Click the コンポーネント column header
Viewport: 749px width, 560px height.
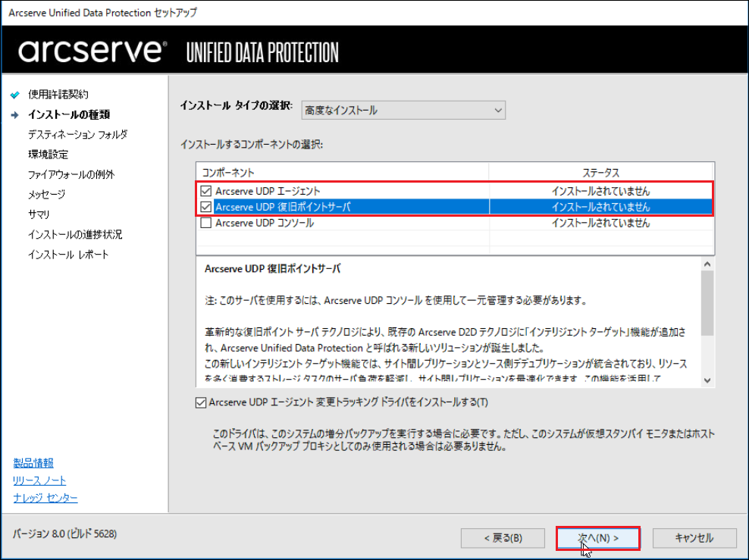[342, 172]
